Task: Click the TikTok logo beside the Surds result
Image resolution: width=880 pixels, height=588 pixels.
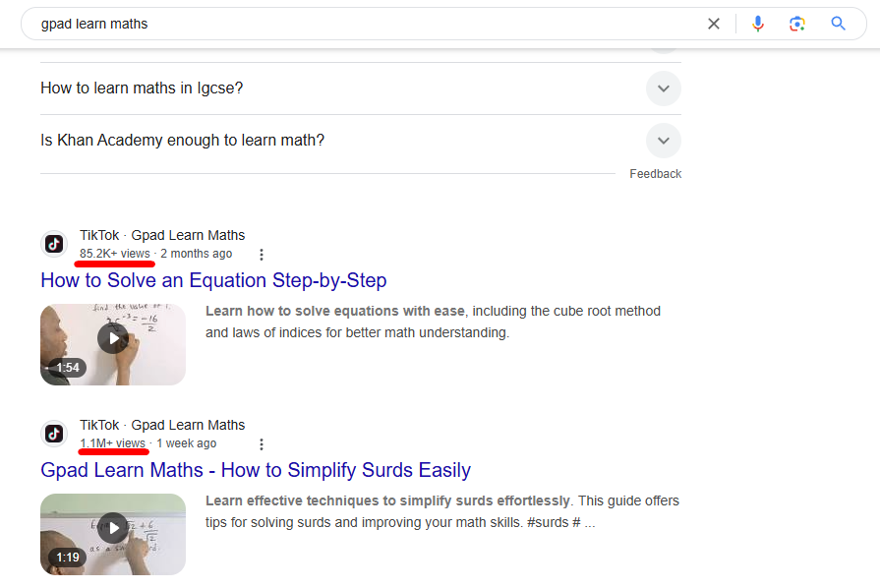Action: (54, 434)
